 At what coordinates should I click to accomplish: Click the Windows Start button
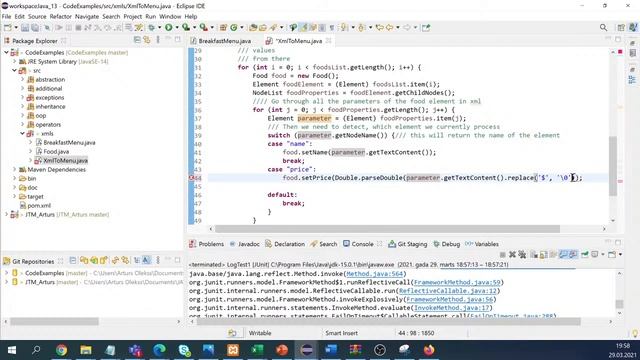(x=11, y=350)
